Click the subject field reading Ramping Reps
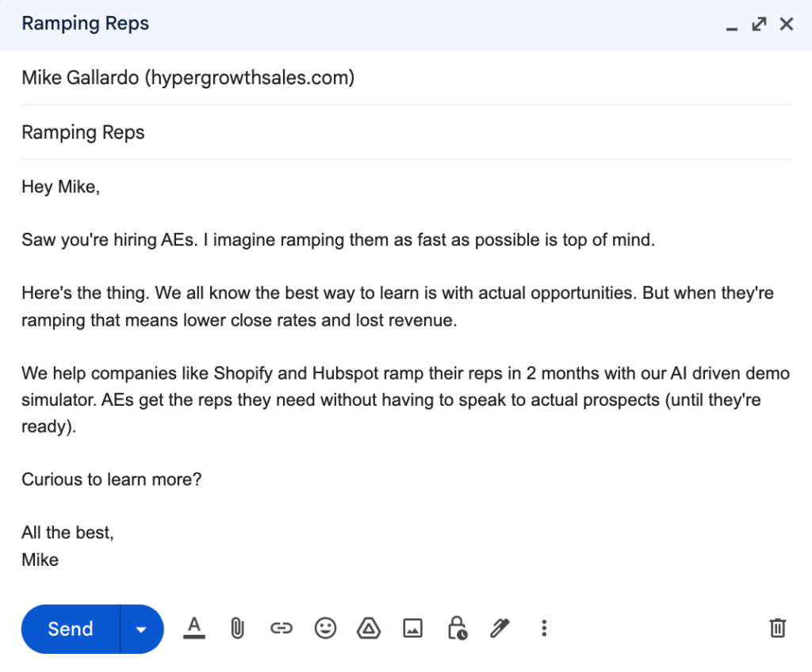This screenshot has width=812, height=672. click(406, 132)
